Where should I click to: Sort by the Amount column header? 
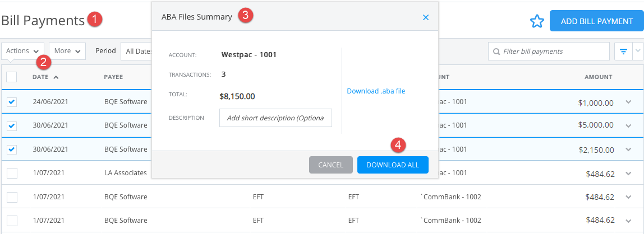pyautogui.click(x=599, y=77)
